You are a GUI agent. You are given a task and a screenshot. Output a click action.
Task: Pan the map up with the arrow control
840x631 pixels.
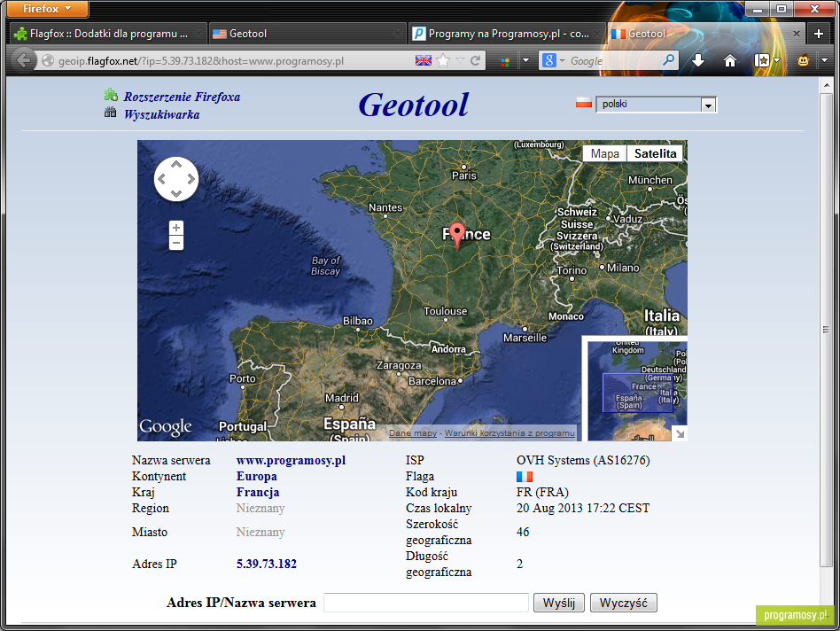(176, 165)
